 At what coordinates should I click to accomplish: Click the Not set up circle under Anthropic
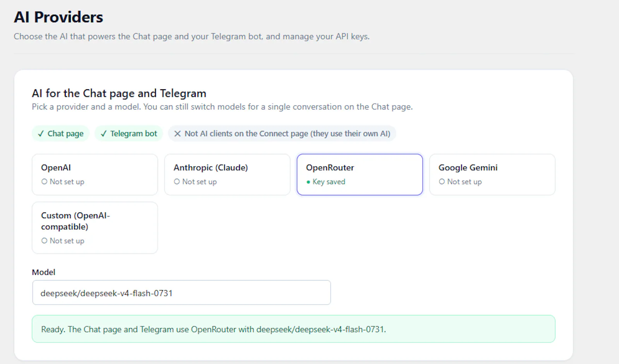(x=177, y=181)
